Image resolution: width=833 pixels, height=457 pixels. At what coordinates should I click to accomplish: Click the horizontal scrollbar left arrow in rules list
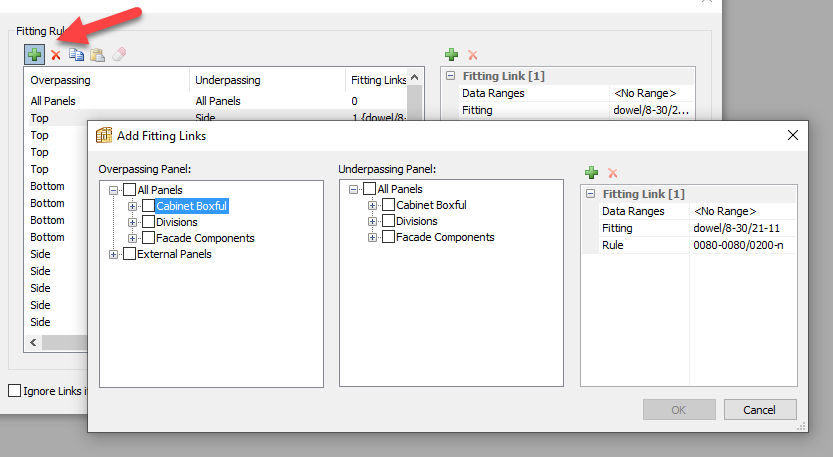tap(35, 342)
